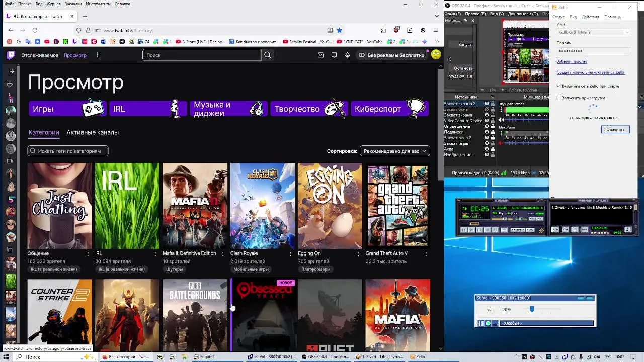Screen dimensions: 644x362
Task: Click Winamp play button
Action: click(472, 230)
